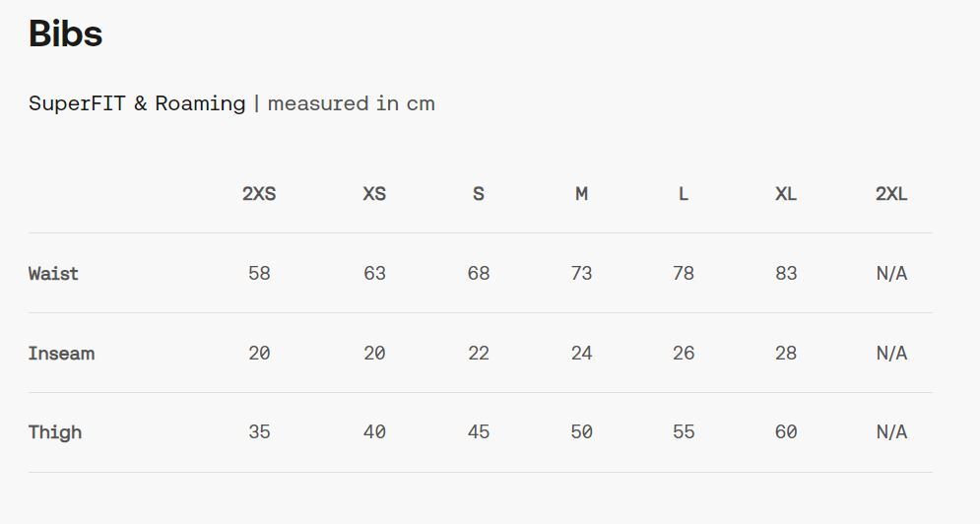Click the Thigh value 55 for L
This screenshot has width=980, height=524.
pyautogui.click(x=684, y=432)
